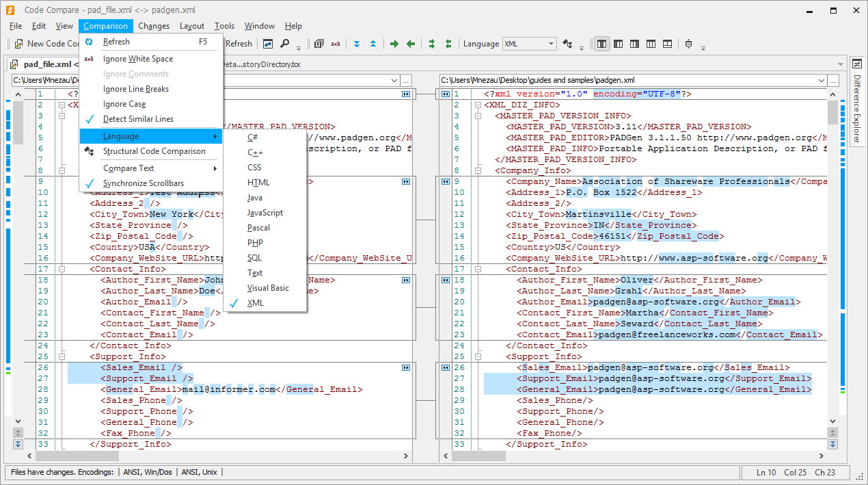868x485 pixels.
Task: Go to next difference with the blue down arrows icon
Action: (356, 44)
